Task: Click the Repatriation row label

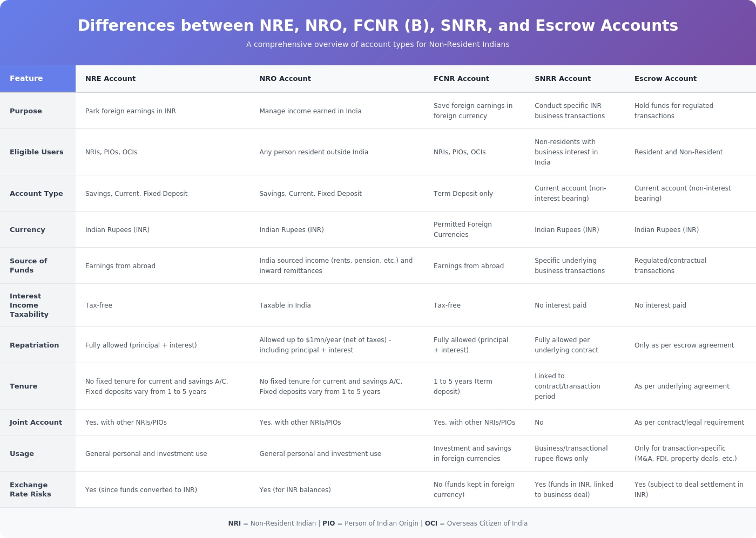Action: [x=35, y=345]
